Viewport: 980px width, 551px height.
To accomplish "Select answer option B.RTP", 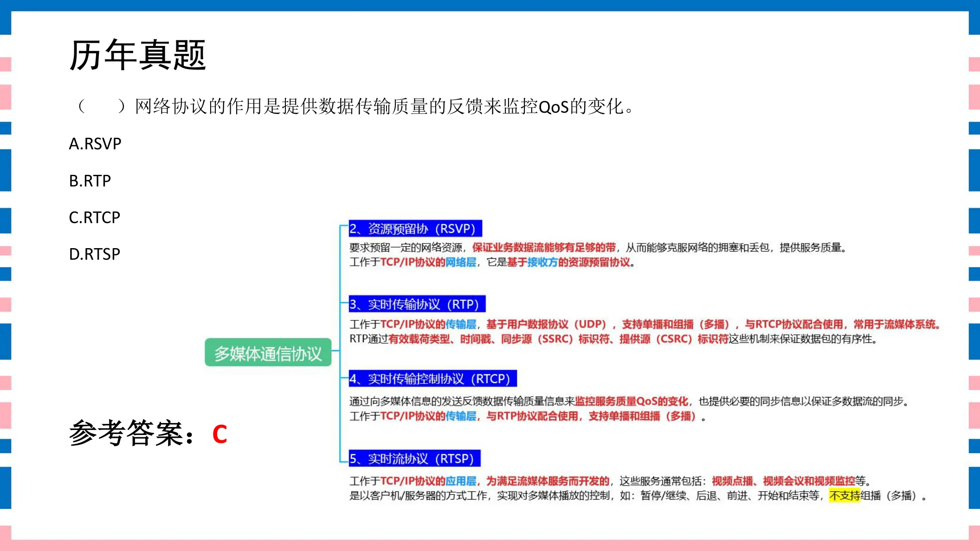I will pyautogui.click(x=90, y=180).
